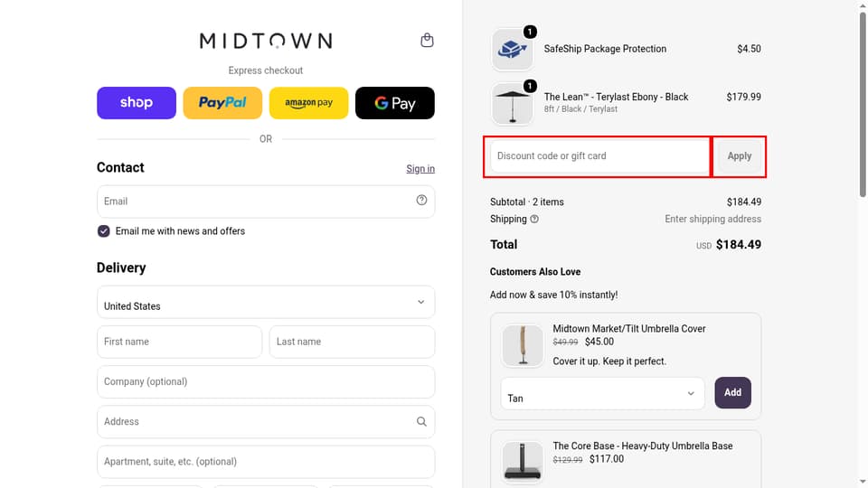This screenshot has width=868, height=488.
Task: Click 'Enter shipping address' text
Action: point(713,219)
